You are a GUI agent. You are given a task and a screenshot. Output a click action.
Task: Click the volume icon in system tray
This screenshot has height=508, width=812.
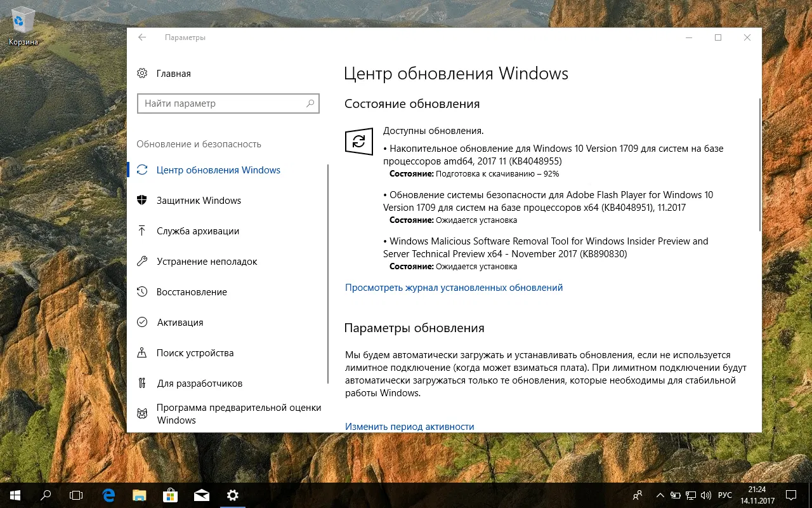tap(706, 495)
